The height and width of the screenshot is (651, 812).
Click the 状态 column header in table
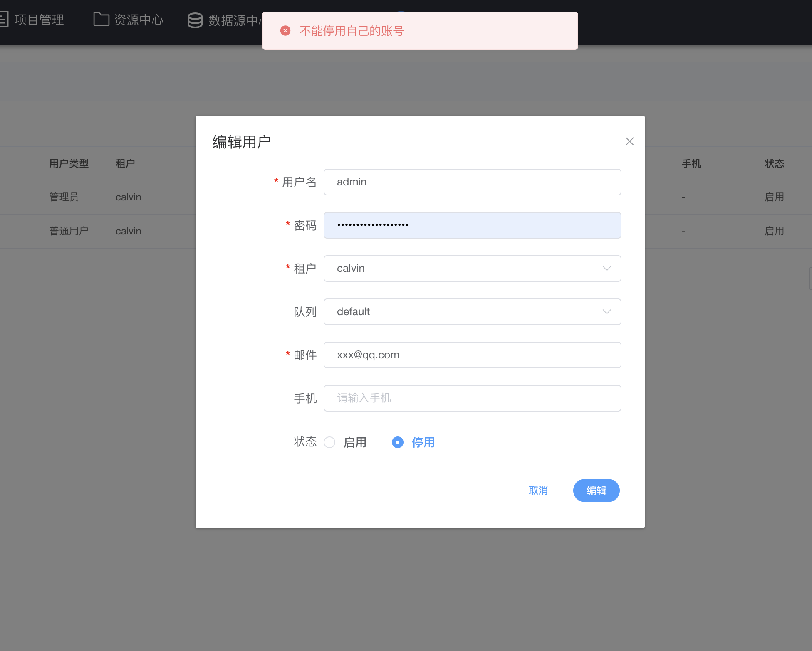point(775,164)
